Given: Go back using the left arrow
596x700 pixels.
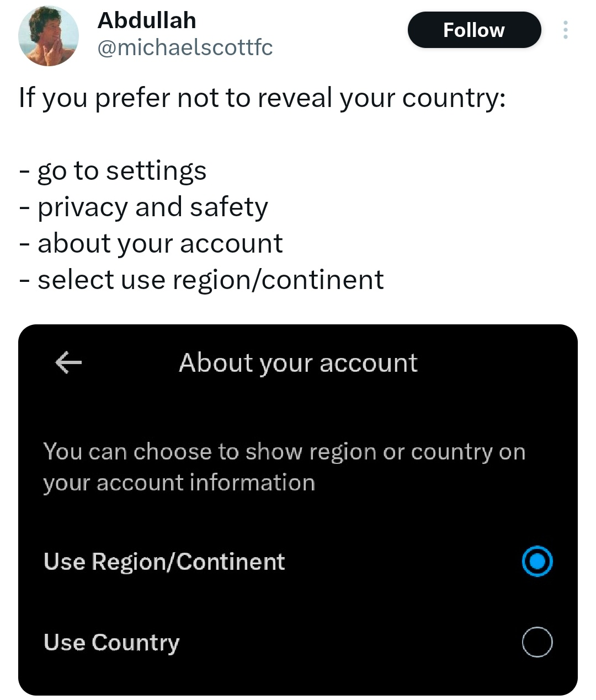Looking at the screenshot, I should [68, 362].
